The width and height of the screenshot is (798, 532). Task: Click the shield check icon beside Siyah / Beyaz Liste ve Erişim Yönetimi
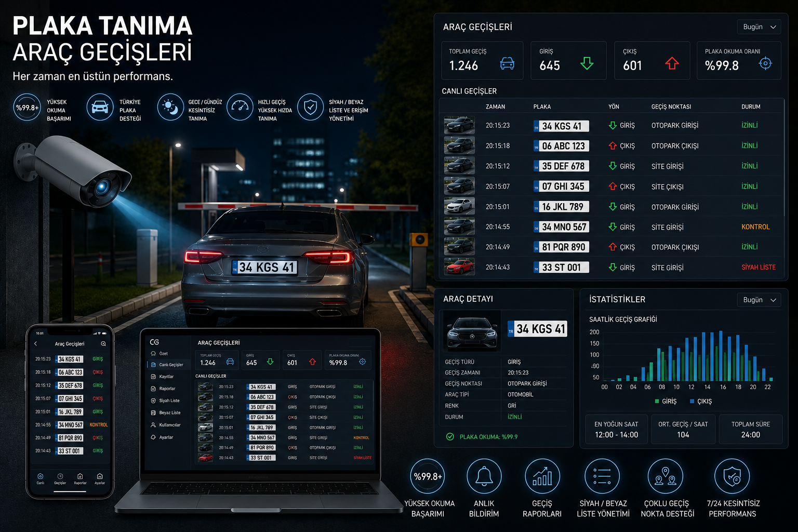click(x=311, y=108)
